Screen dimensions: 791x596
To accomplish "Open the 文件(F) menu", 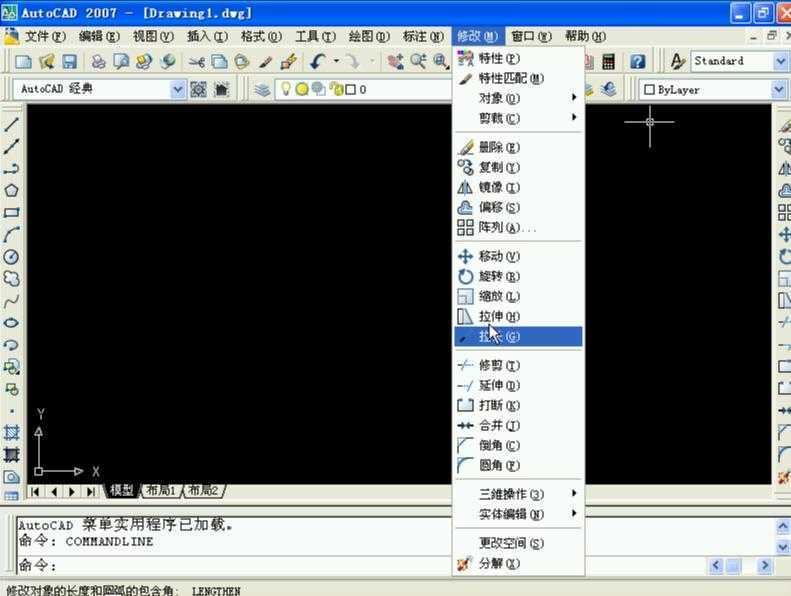I will pos(45,36).
